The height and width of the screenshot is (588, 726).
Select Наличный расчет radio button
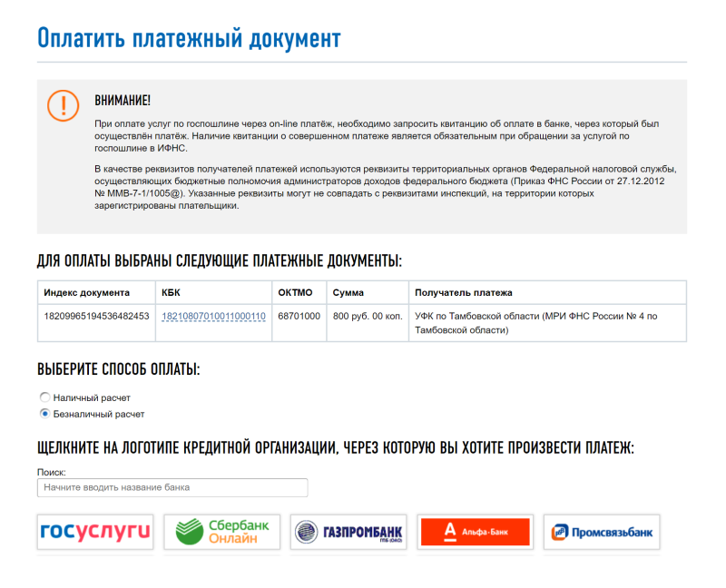tap(44, 397)
